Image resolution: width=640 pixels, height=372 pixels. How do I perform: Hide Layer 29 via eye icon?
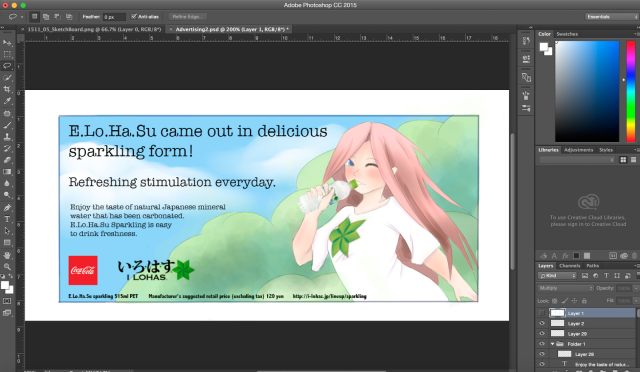pos(542,334)
